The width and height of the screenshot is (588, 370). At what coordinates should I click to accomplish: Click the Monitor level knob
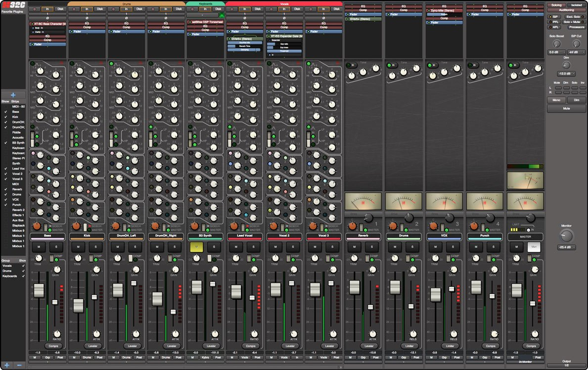(566, 235)
